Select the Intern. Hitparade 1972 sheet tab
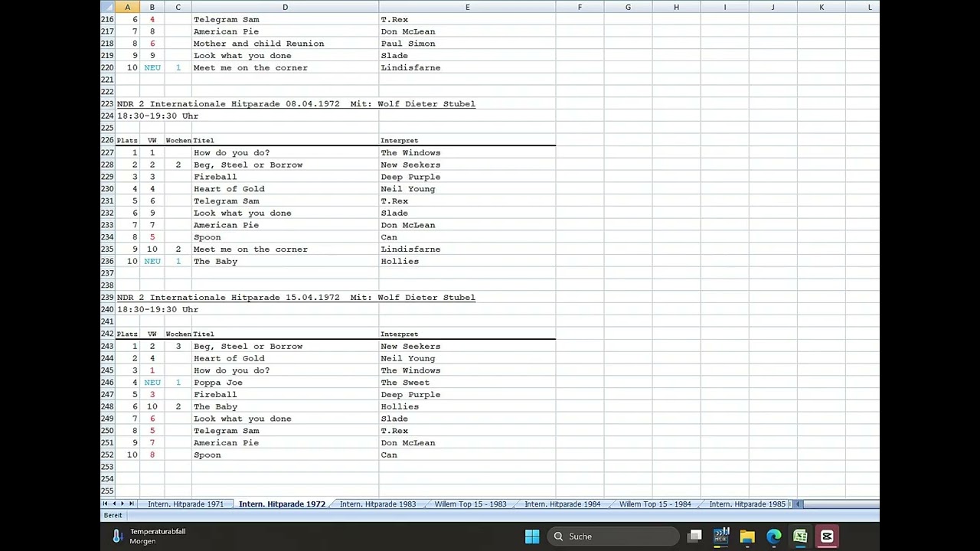980x551 pixels. click(x=282, y=504)
